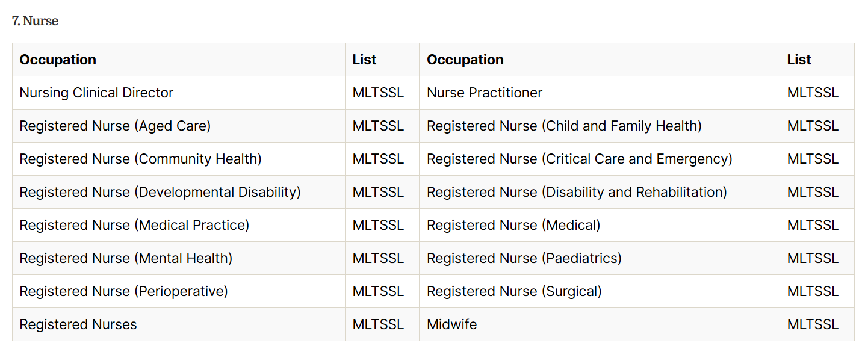Select the Registered Nurse (Medical) entry
Viewport: 868px width, 355px height.
513,225
